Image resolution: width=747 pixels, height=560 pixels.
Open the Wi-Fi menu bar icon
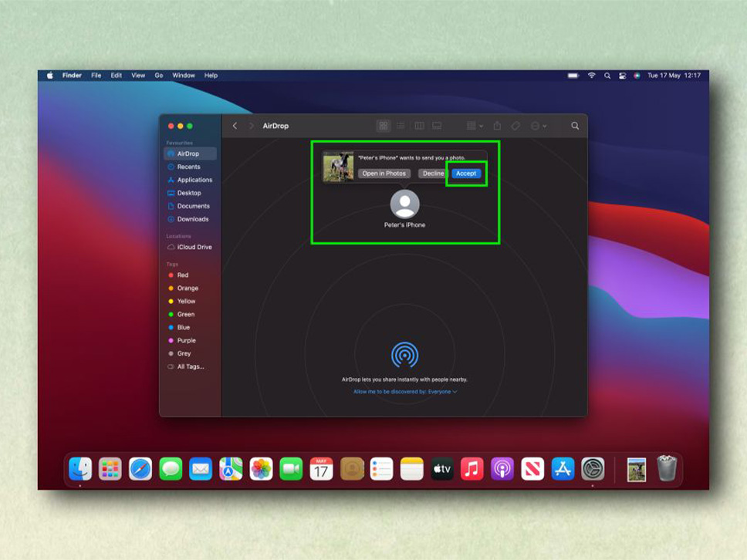[x=591, y=76]
